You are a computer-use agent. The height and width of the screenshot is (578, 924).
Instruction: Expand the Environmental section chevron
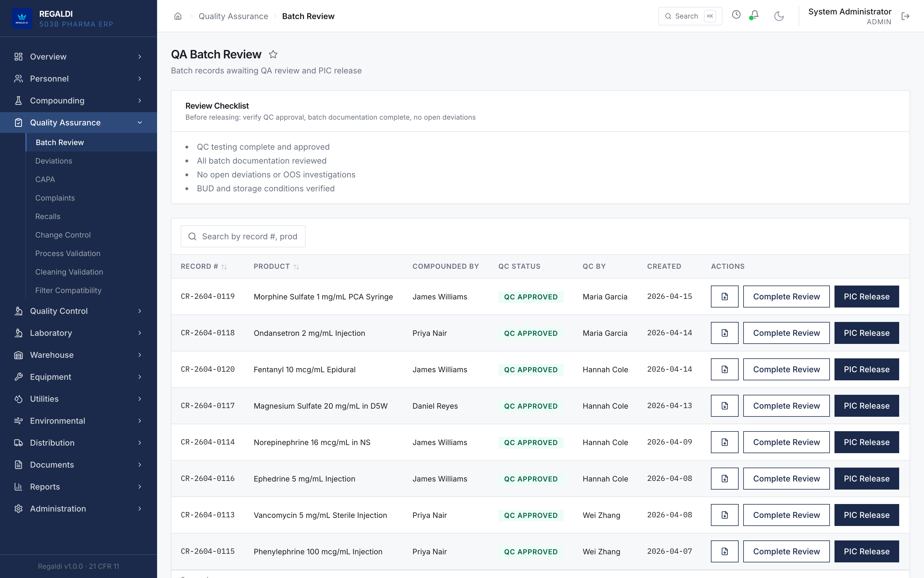point(140,420)
